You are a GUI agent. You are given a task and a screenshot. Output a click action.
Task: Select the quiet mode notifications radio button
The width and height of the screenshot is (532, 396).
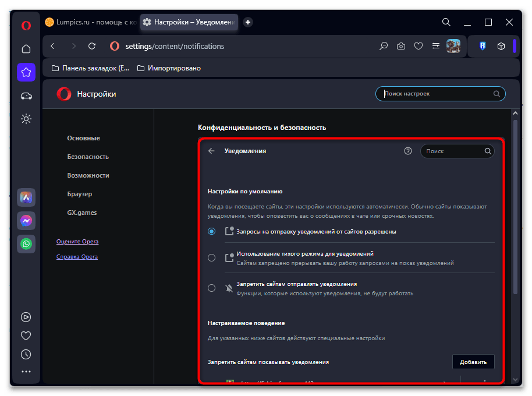coord(212,258)
